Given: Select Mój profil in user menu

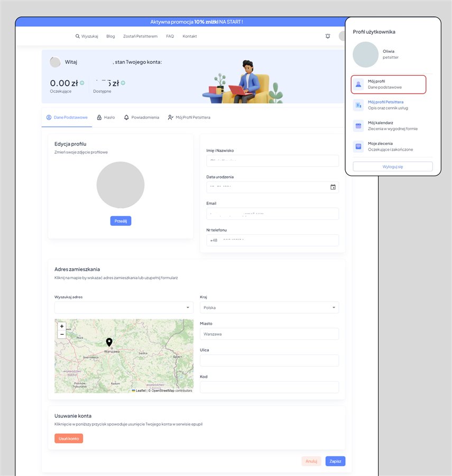Looking at the screenshot, I should [x=389, y=84].
